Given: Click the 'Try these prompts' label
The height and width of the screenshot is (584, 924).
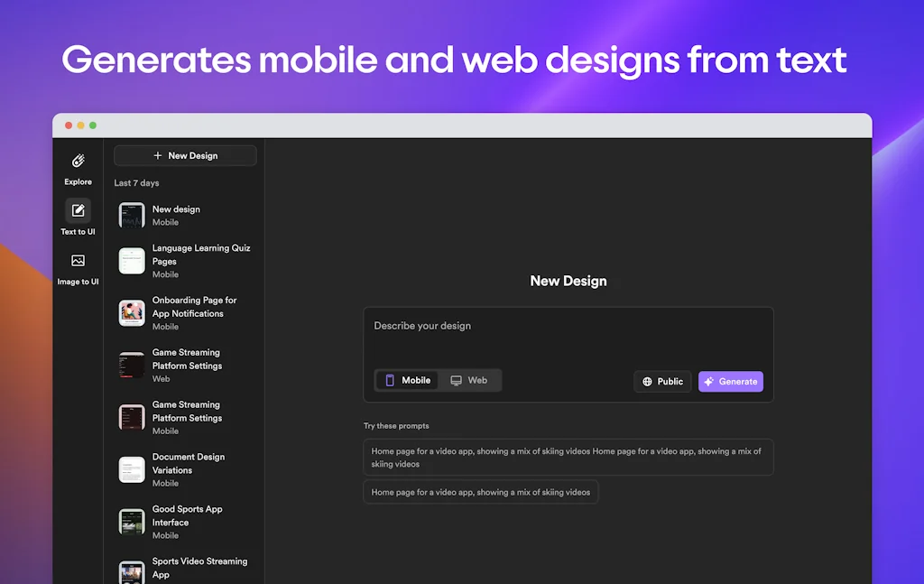Looking at the screenshot, I should point(396,425).
